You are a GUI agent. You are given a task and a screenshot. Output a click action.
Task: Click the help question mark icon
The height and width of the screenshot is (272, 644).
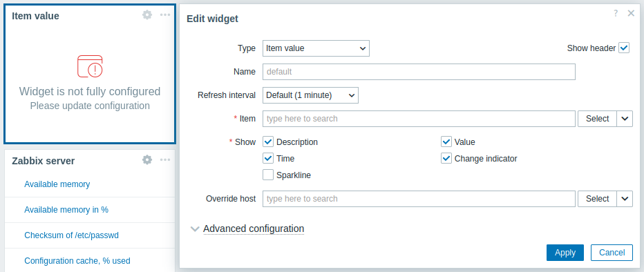[x=615, y=14]
